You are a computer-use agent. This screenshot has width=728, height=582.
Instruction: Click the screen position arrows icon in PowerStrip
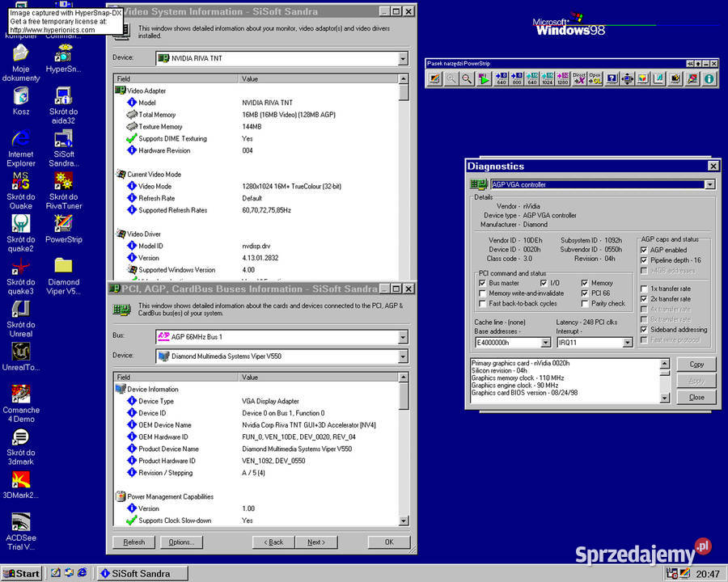coord(627,78)
